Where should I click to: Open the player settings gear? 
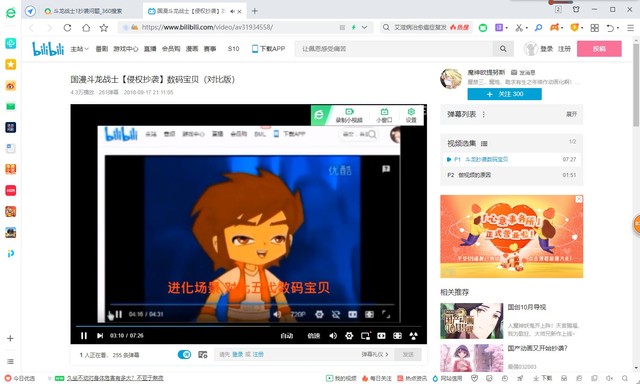(349, 335)
